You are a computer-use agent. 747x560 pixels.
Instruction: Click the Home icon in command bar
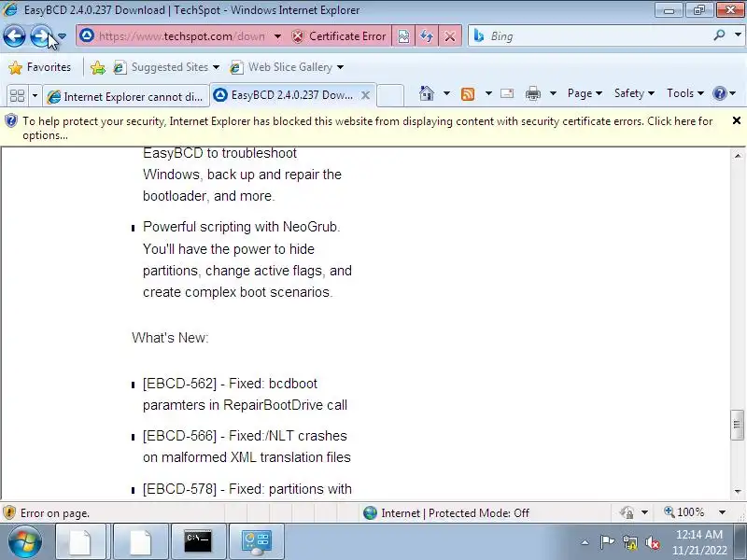point(427,93)
